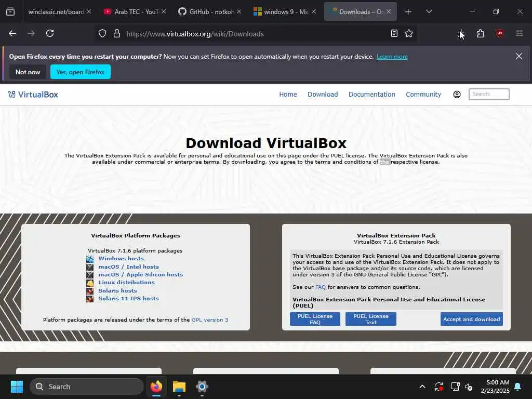Switch to winclassic.net tab
The image size is (532, 399).
tap(56, 12)
